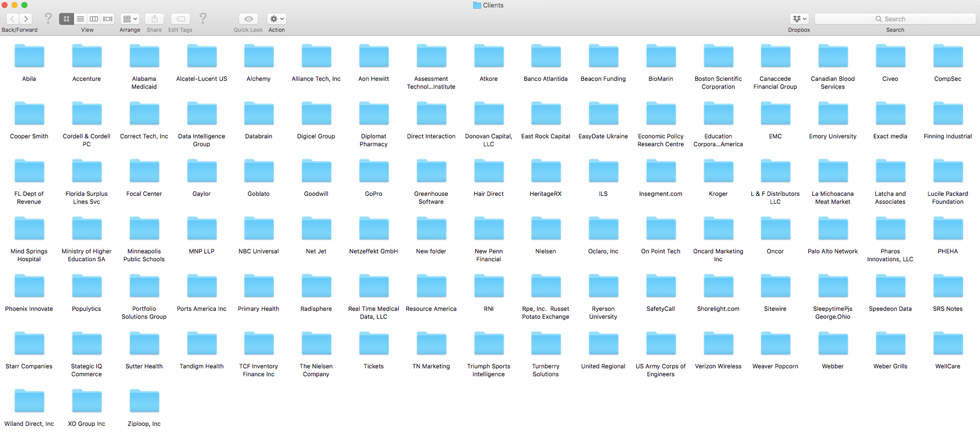Go forward with the Forward arrow
The width and height of the screenshot is (980, 433).
(26, 19)
